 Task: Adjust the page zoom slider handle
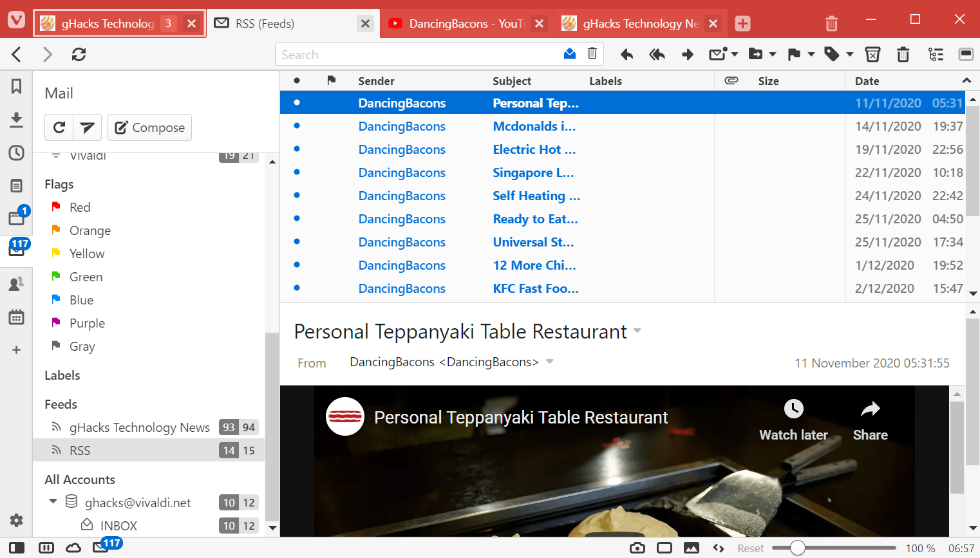(x=797, y=548)
